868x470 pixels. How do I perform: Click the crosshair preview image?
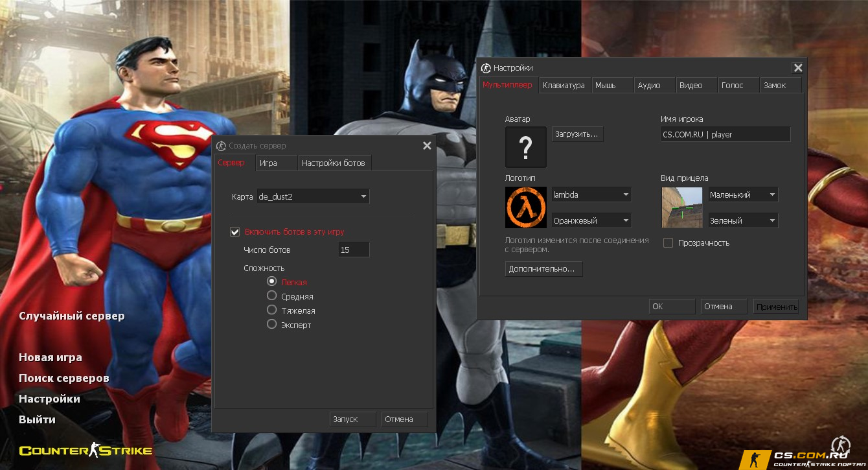682,207
